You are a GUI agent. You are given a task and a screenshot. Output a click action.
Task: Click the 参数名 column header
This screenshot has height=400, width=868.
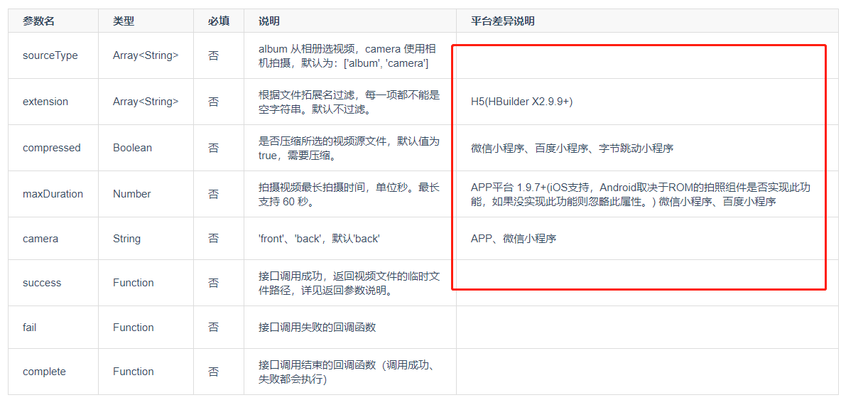(x=38, y=21)
